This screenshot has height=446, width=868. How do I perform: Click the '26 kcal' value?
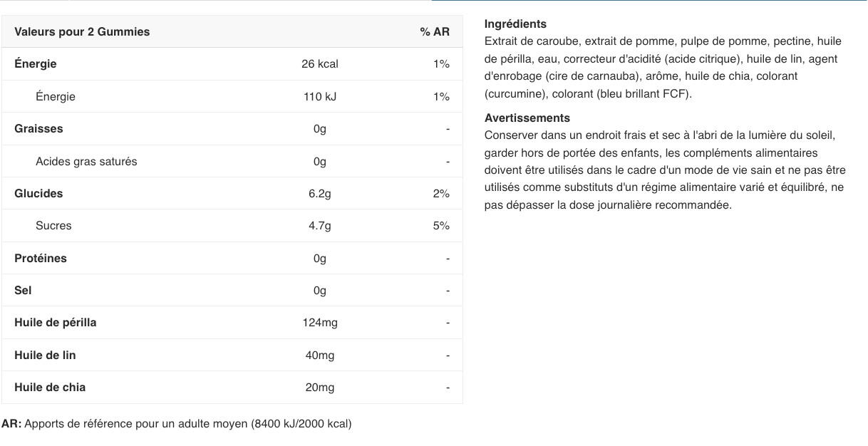[x=320, y=64]
